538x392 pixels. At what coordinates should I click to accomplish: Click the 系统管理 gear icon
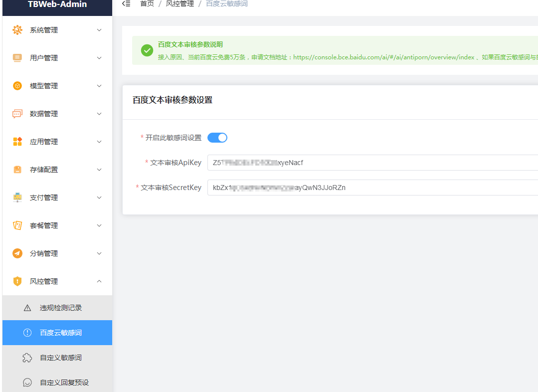point(17,30)
